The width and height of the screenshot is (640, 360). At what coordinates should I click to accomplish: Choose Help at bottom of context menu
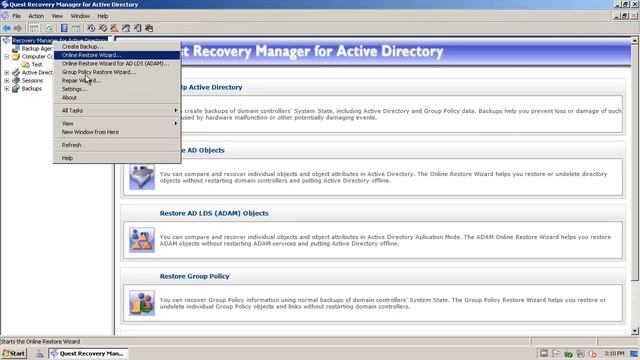pyautogui.click(x=117, y=158)
